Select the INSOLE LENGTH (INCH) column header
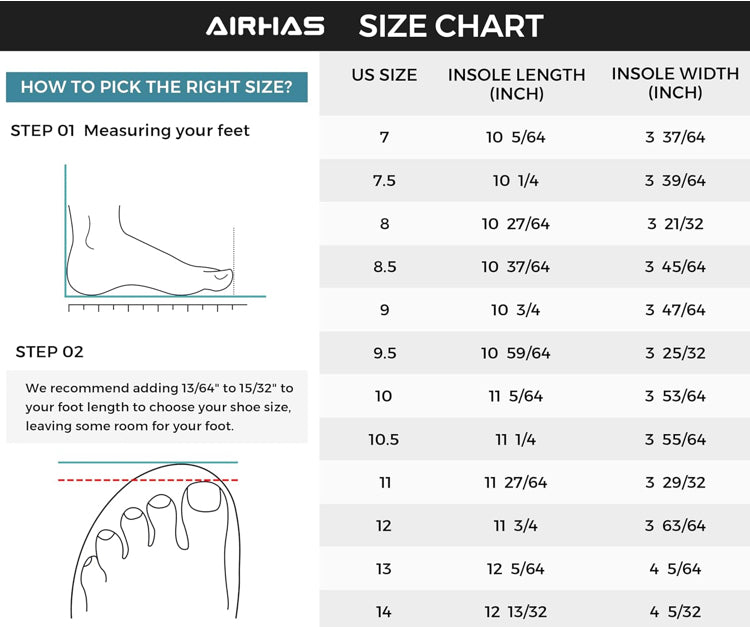 [x=516, y=84]
